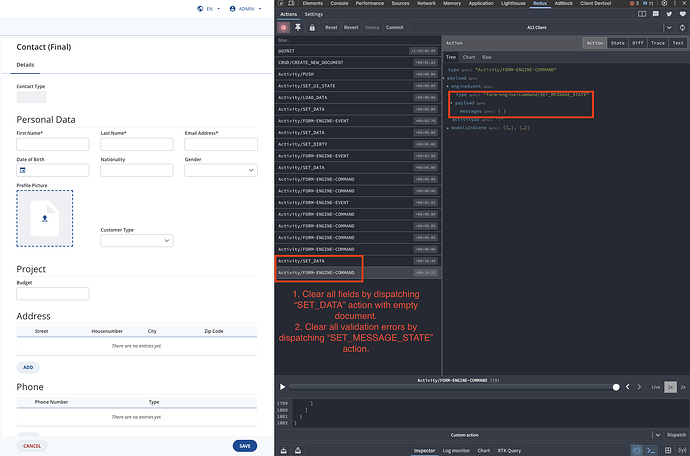Image resolution: width=690 pixels, height=456 pixels.
Task: Click the DevTools inspect element cursor icon
Action: (x=281, y=3)
